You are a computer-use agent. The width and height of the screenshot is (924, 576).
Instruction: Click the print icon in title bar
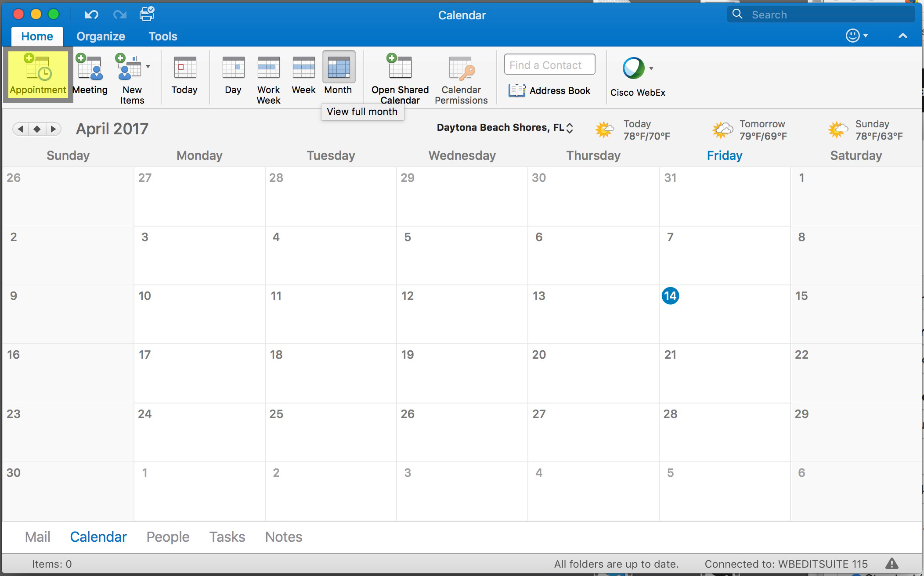(147, 14)
